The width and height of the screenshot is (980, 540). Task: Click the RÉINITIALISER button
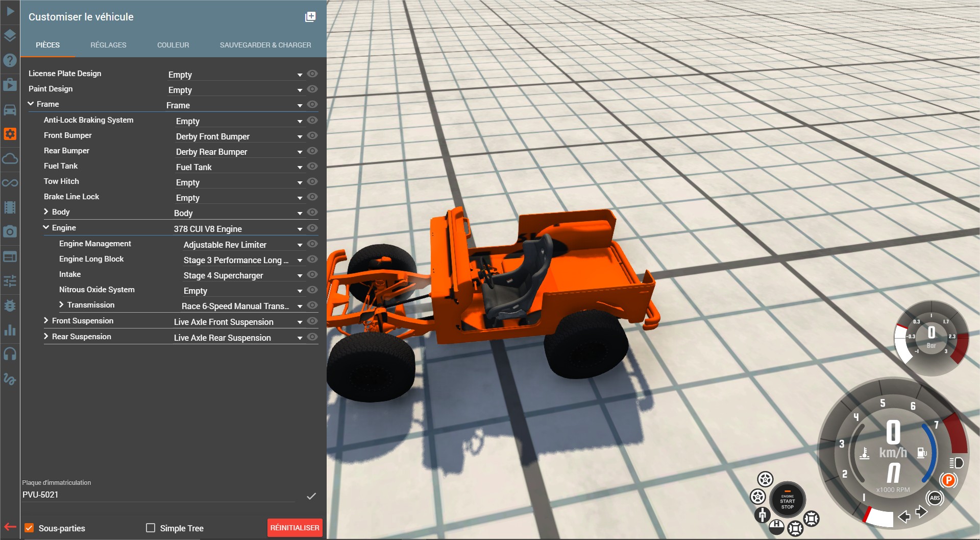[295, 528]
